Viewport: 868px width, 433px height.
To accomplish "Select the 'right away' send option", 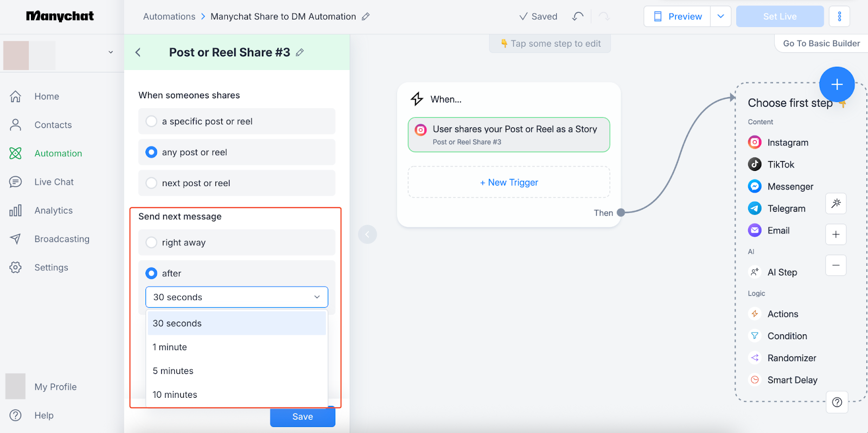I will pyautogui.click(x=152, y=243).
